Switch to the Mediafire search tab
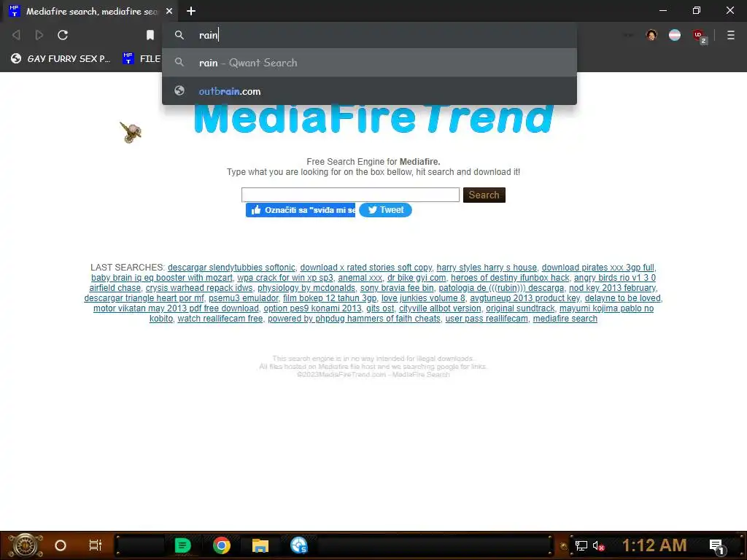The height and width of the screenshot is (560, 747). click(91, 11)
